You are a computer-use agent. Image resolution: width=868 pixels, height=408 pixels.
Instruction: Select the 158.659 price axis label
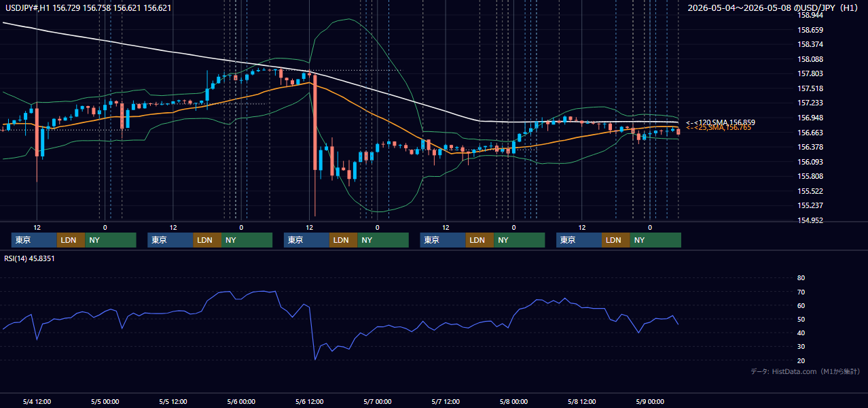click(810, 30)
